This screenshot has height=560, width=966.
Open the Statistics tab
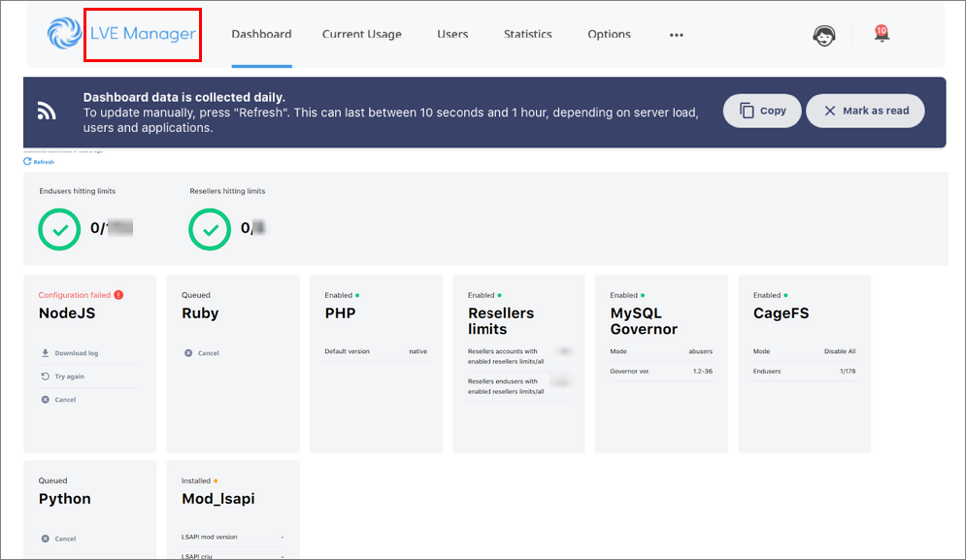coord(527,35)
